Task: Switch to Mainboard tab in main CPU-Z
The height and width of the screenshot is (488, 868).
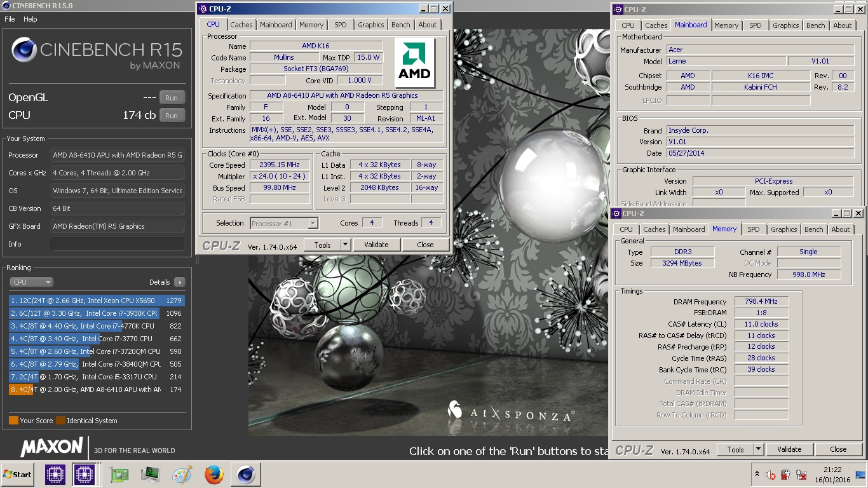Action: (276, 25)
